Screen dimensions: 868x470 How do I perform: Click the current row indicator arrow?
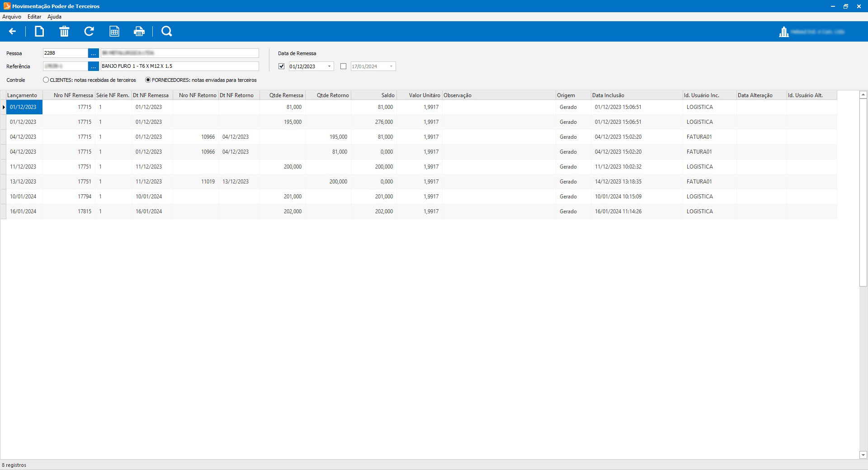[x=4, y=107]
